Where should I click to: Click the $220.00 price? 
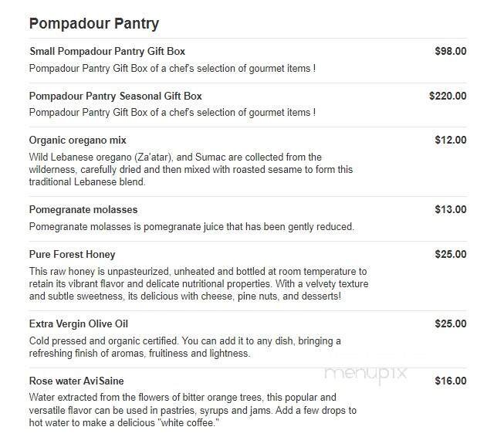point(448,97)
